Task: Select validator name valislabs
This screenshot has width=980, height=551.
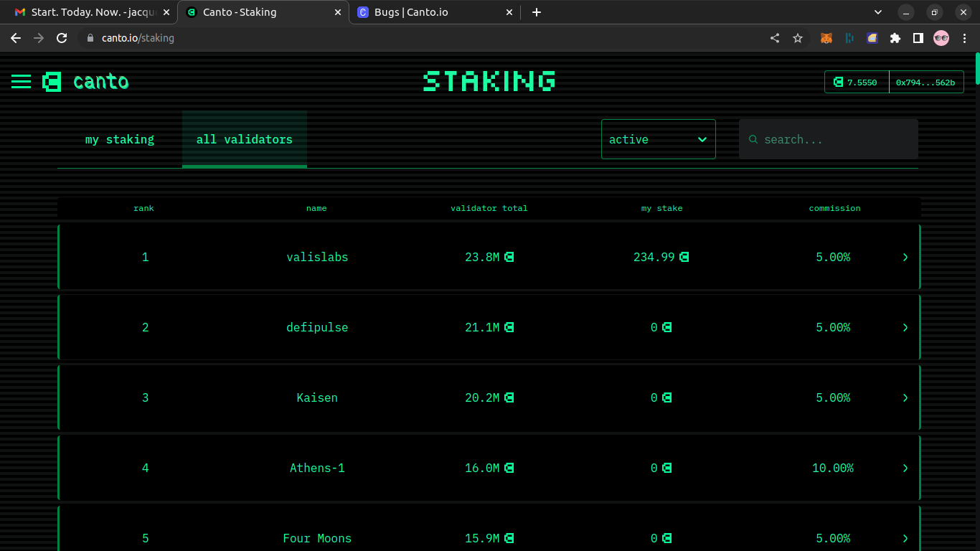Action: pyautogui.click(x=317, y=257)
